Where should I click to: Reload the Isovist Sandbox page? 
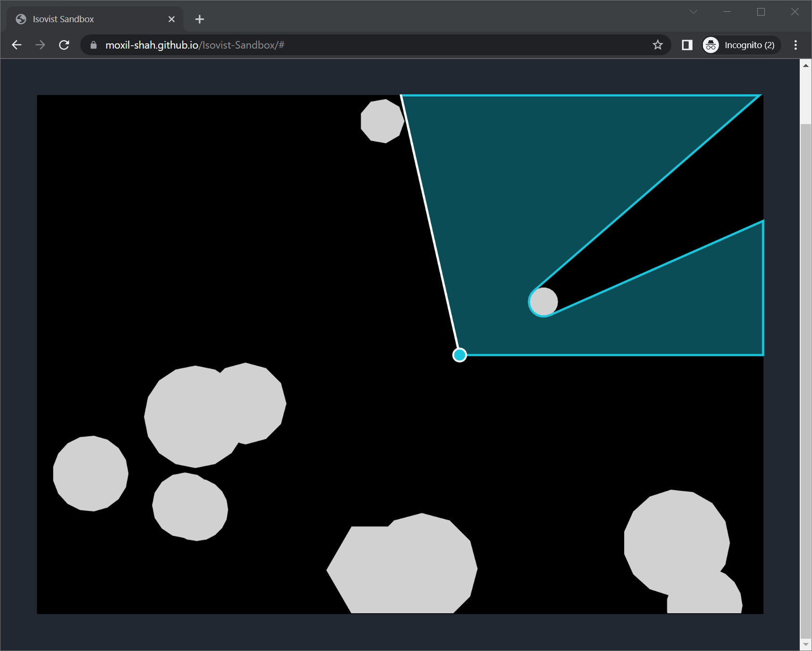64,45
